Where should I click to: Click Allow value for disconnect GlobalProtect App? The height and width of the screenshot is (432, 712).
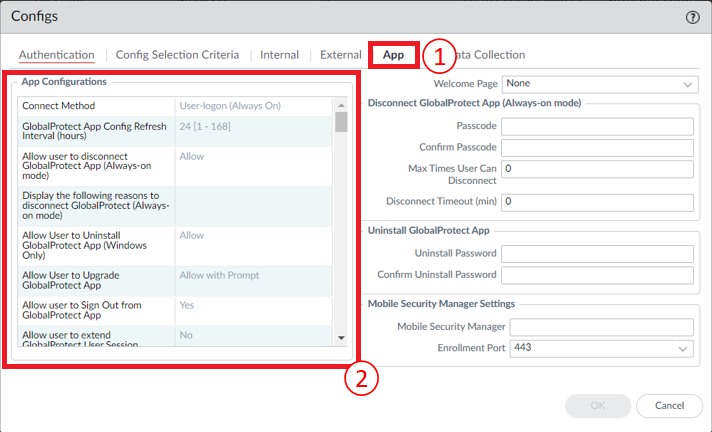coord(192,156)
